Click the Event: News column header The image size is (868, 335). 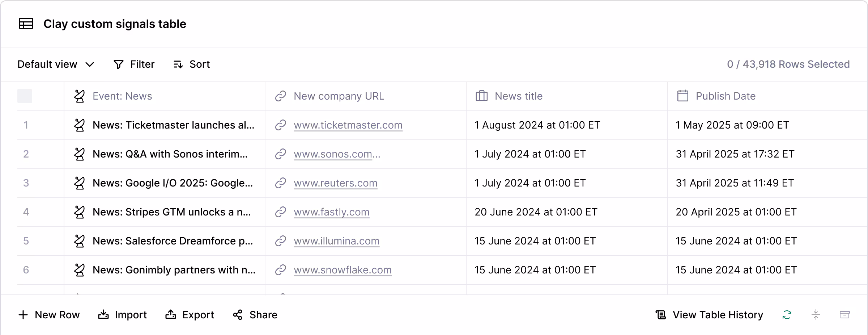[122, 96]
